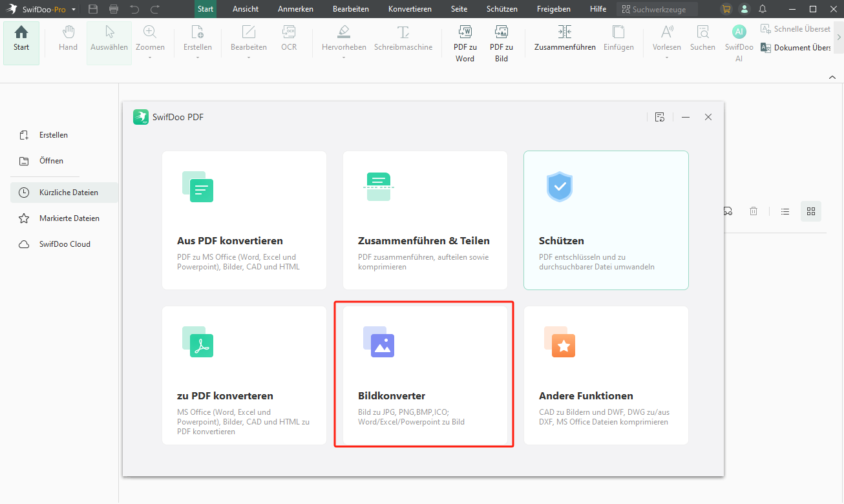Click Erstellen in left sidebar
The width and height of the screenshot is (844, 504).
[44, 135]
